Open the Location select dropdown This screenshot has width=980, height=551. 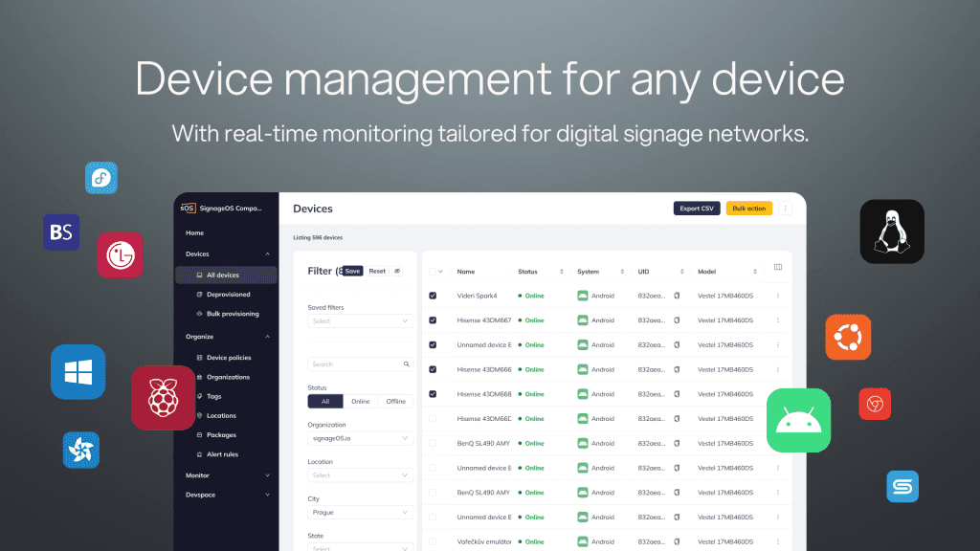point(360,475)
